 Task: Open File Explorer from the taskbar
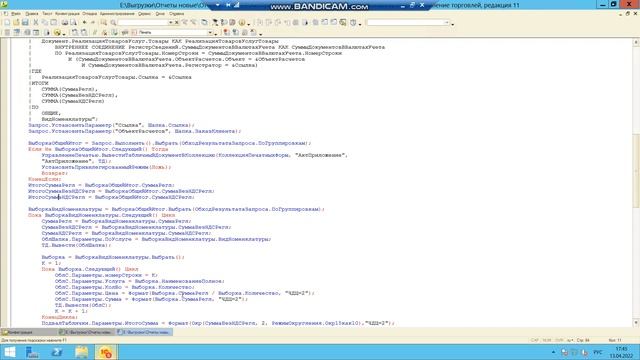pos(81,352)
